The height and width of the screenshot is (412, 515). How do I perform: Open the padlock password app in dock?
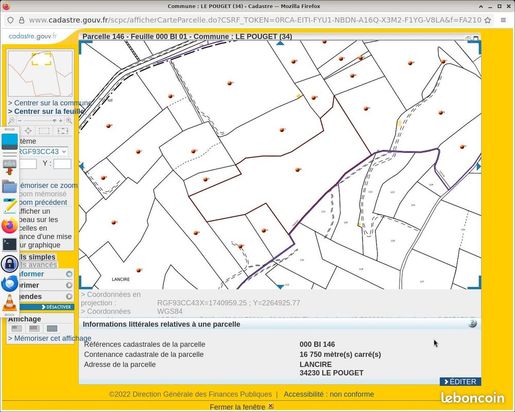pos(9,264)
